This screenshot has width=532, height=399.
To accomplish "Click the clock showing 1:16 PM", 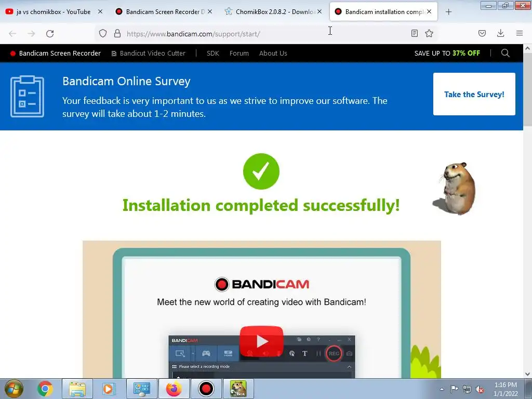I will [506, 389].
